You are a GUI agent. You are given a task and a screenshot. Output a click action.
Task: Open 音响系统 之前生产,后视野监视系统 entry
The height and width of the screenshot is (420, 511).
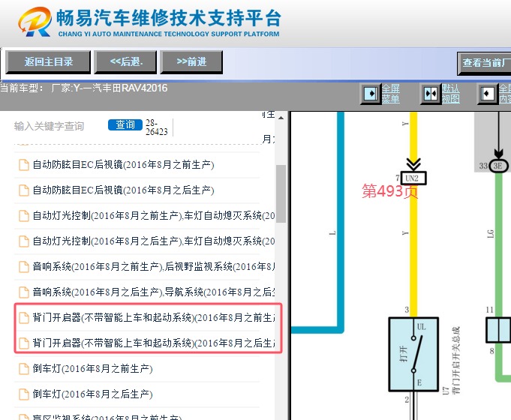[154, 266]
